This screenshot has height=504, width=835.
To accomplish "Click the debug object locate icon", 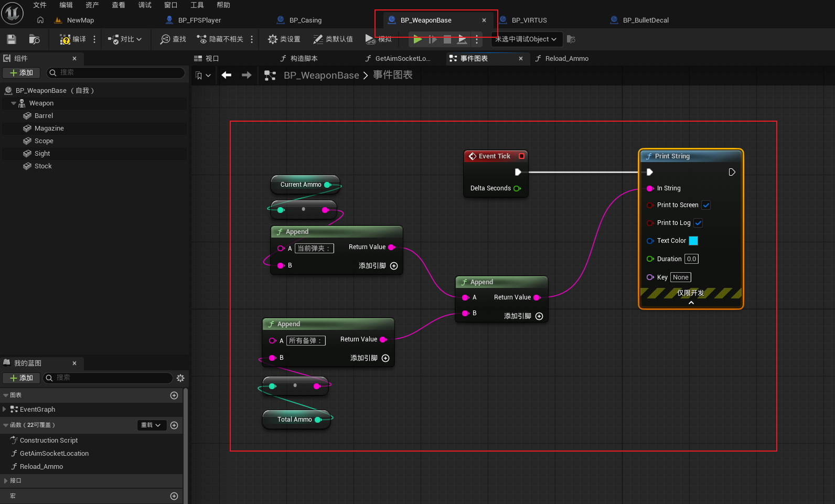I will pyautogui.click(x=571, y=39).
